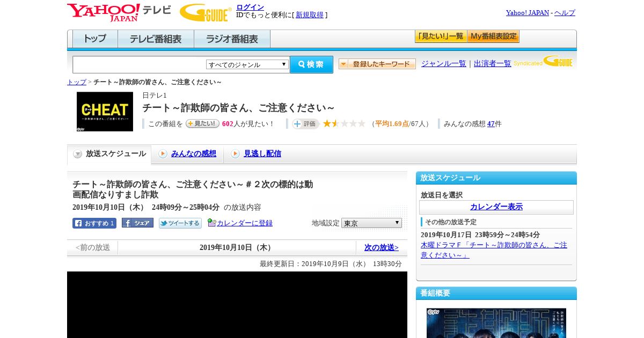Viewport: 644px width, 338px height.
Task: Click the CHEAT program thumbnail
Action: tap(105, 112)
